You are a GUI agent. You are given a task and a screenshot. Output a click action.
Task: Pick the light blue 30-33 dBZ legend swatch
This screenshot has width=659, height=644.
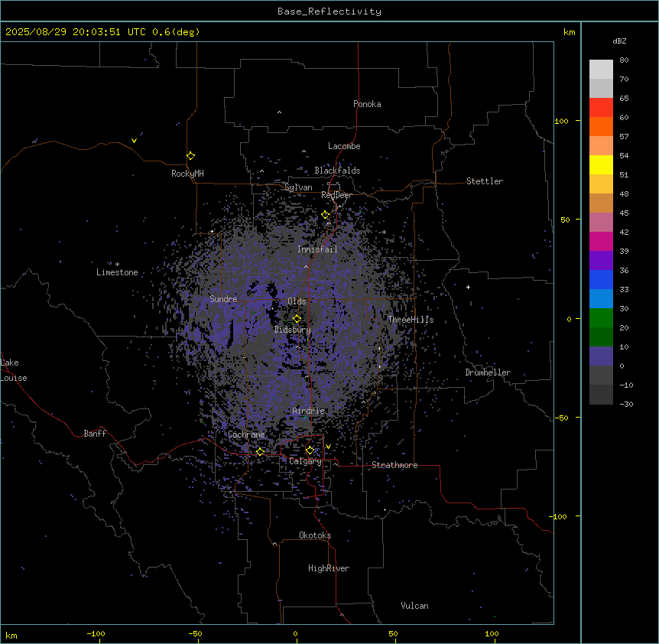(x=601, y=299)
